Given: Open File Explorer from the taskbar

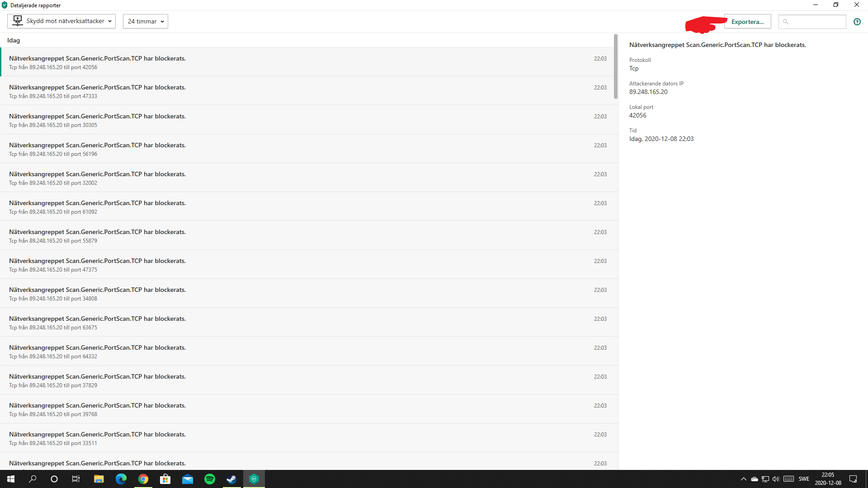Looking at the screenshot, I should click(99, 479).
